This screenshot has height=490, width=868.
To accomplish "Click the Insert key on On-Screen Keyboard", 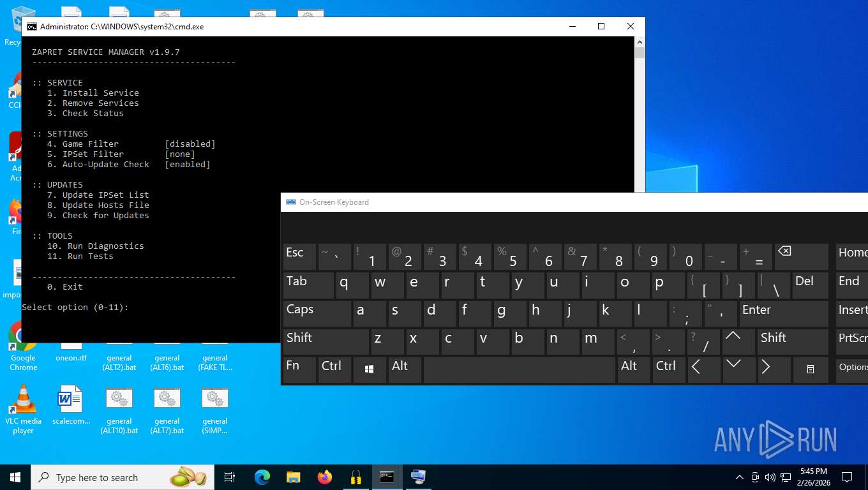I will pos(852,314).
